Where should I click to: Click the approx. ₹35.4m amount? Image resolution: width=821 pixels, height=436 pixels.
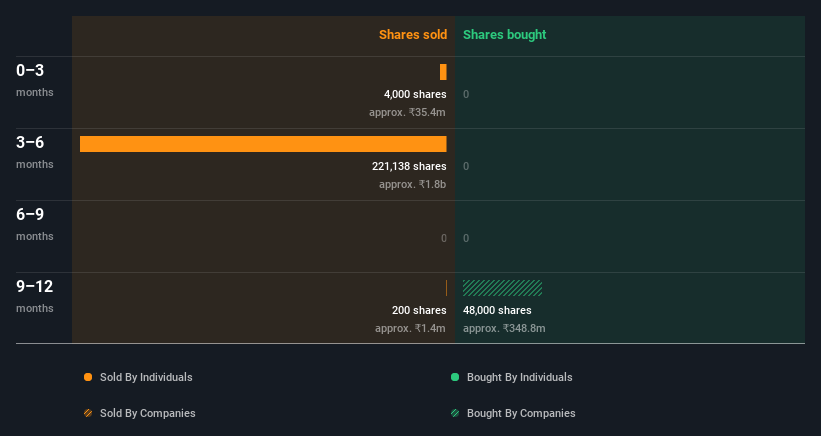(407, 112)
